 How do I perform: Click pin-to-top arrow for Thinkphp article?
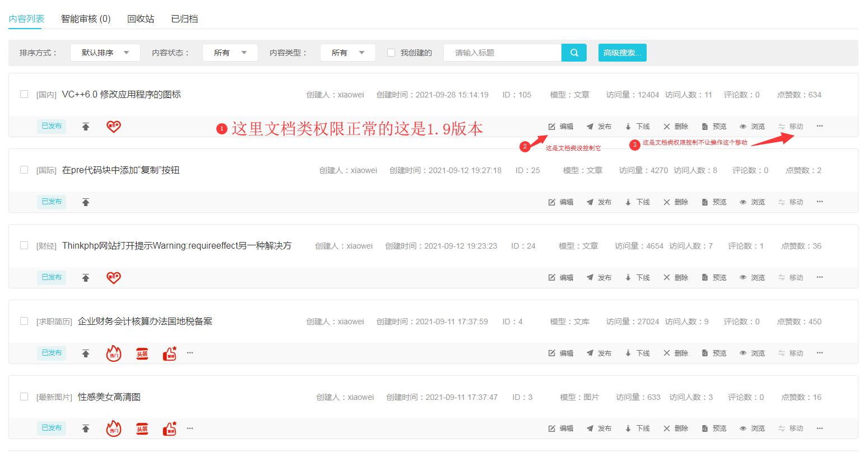(86, 278)
